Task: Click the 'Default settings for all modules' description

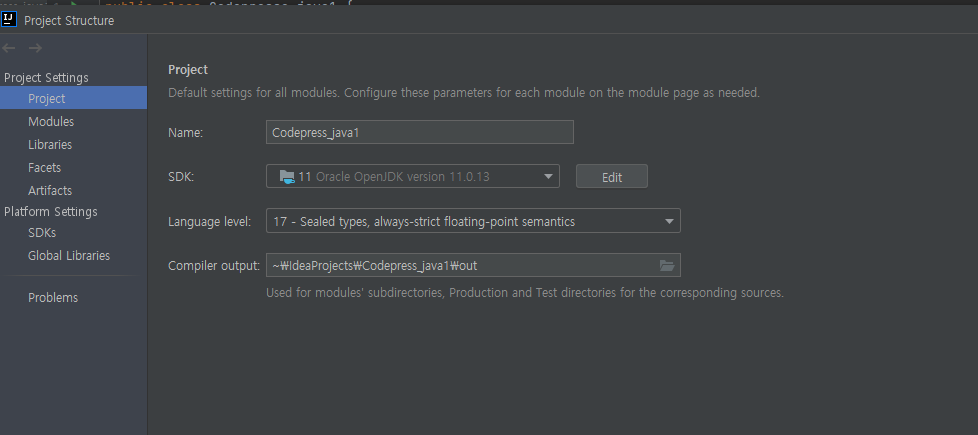Action: tap(463, 93)
